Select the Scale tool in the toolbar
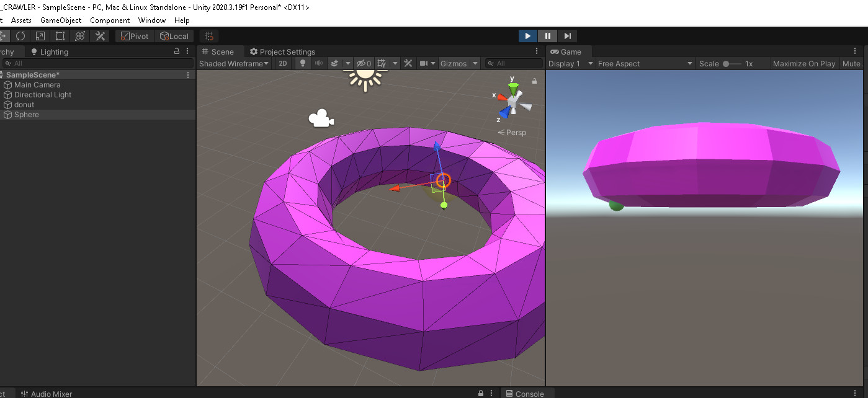This screenshot has height=398, width=868. click(40, 36)
